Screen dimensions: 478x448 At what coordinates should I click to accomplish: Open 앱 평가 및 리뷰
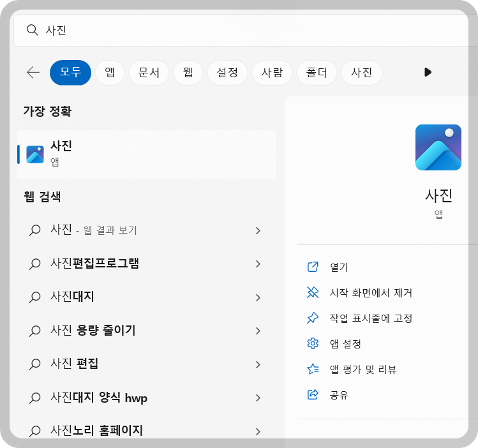[363, 370]
